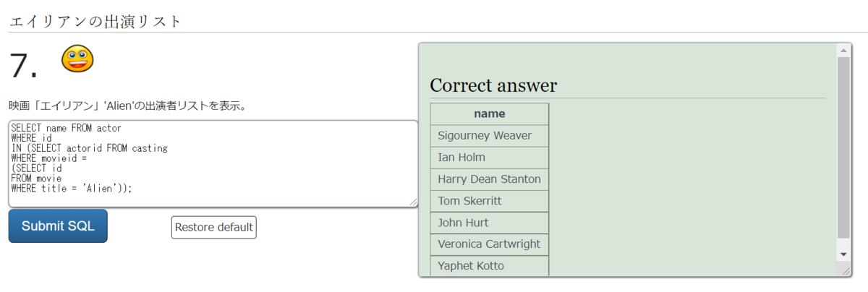Click the エイリアンの出演リスト section heading
This screenshot has height=292, width=868.
(95, 21)
